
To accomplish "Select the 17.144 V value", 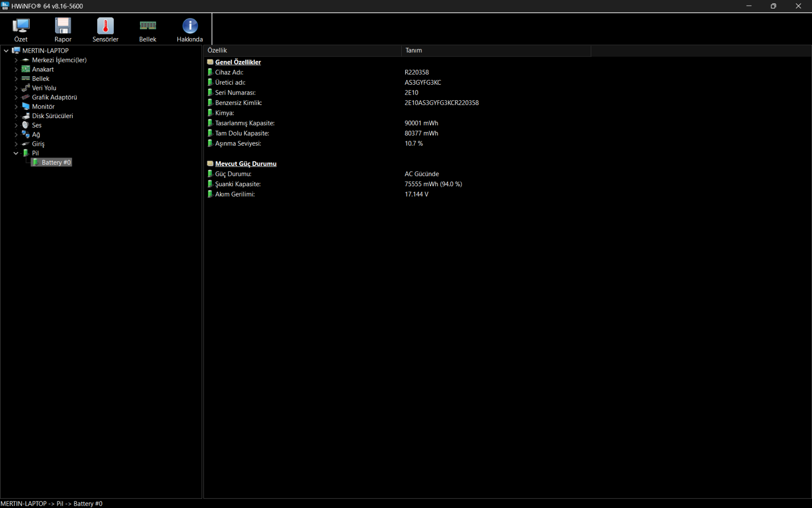I will tap(416, 194).
